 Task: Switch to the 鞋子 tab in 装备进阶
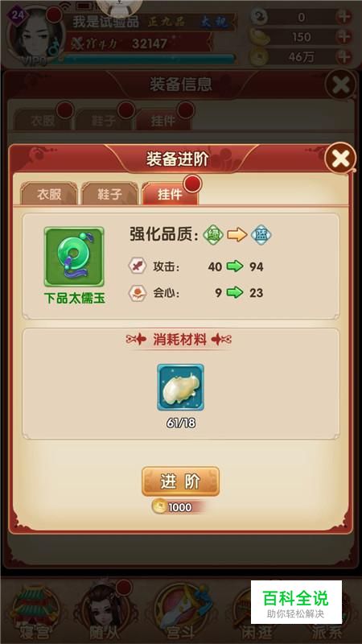coord(109,193)
